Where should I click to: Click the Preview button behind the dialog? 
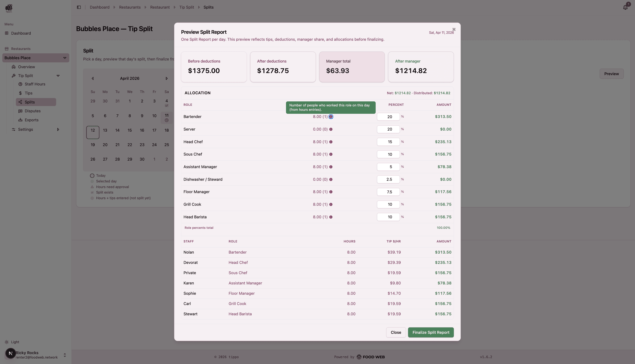611,74
